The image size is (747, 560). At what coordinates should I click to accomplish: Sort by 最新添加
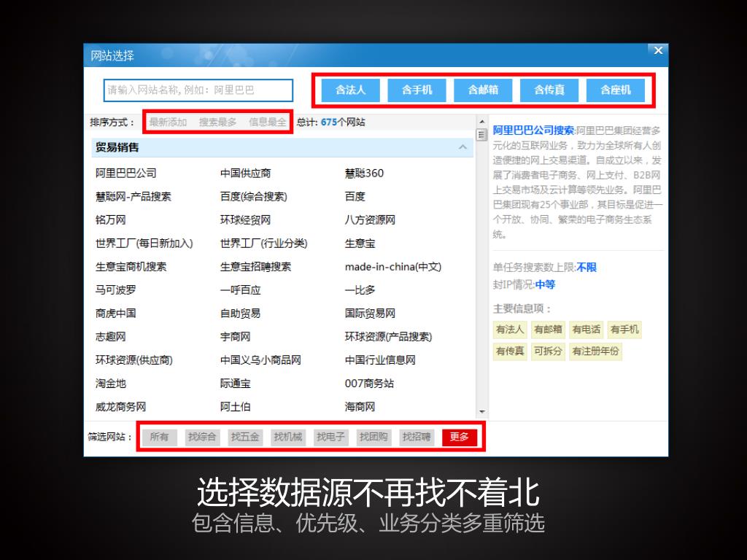pyautogui.click(x=168, y=122)
